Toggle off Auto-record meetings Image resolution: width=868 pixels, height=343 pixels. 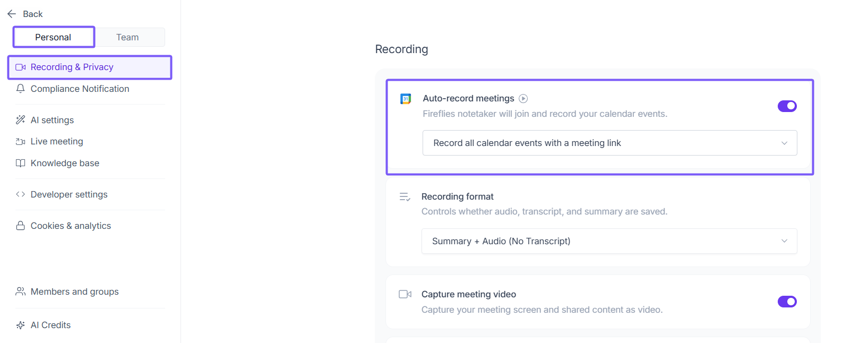point(787,106)
